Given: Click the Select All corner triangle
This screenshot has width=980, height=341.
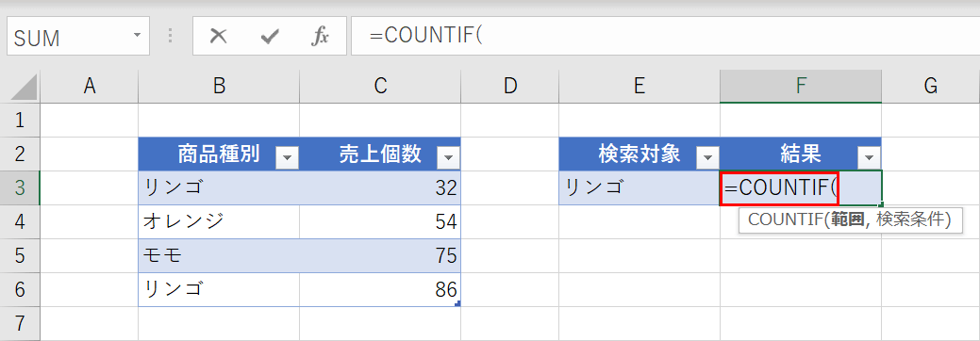Looking at the screenshot, I should point(25,88).
